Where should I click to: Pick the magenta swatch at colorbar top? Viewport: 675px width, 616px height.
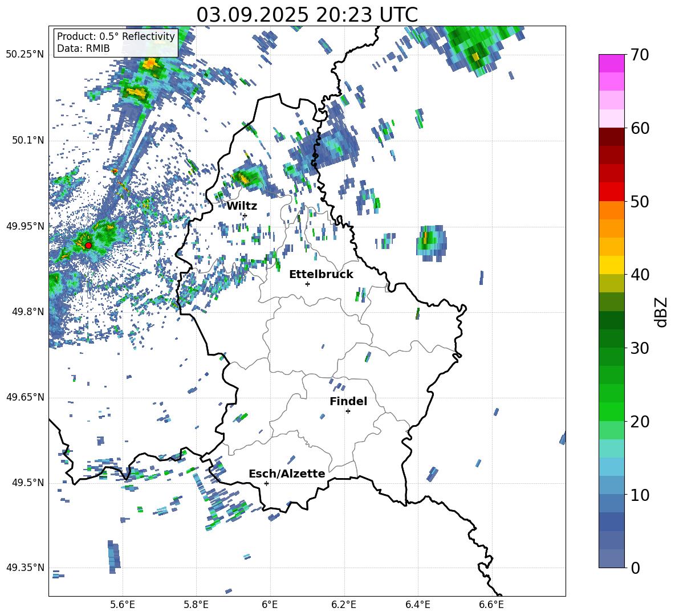[x=611, y=64]
